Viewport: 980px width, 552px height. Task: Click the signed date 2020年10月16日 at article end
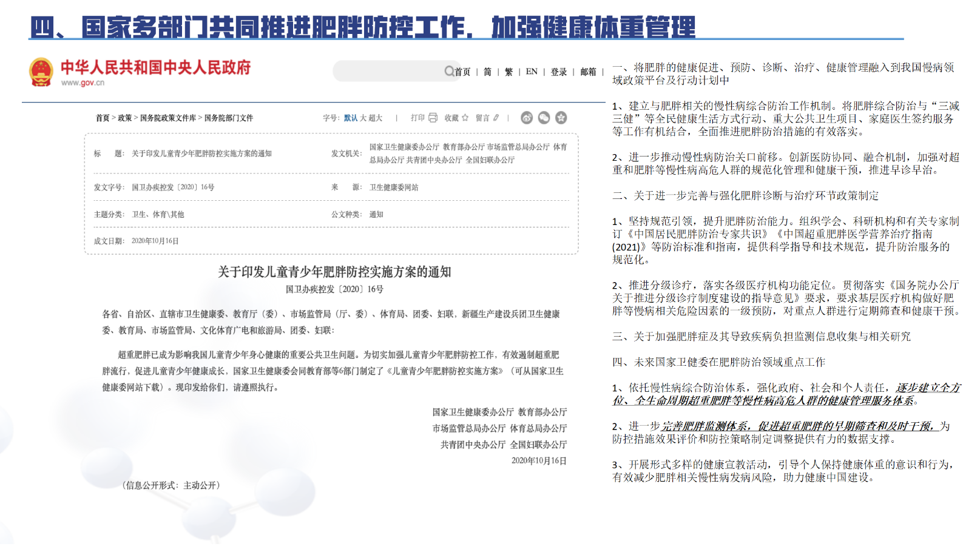click(539, 461)
